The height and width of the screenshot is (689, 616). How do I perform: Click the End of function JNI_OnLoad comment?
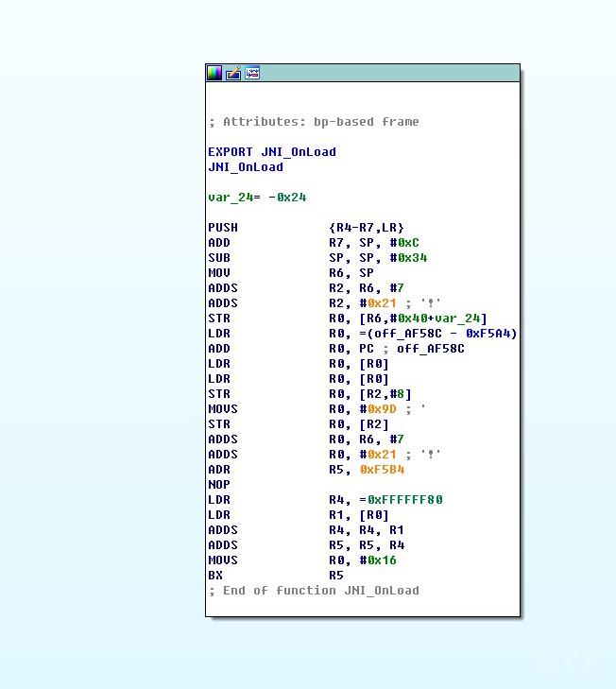click(314, 591)
